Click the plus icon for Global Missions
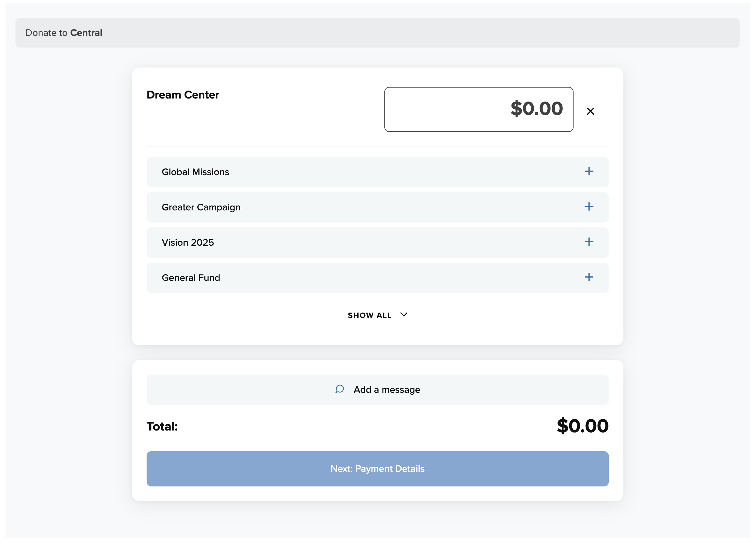This screenshot has width=756, height=543. tap(589, 171)
